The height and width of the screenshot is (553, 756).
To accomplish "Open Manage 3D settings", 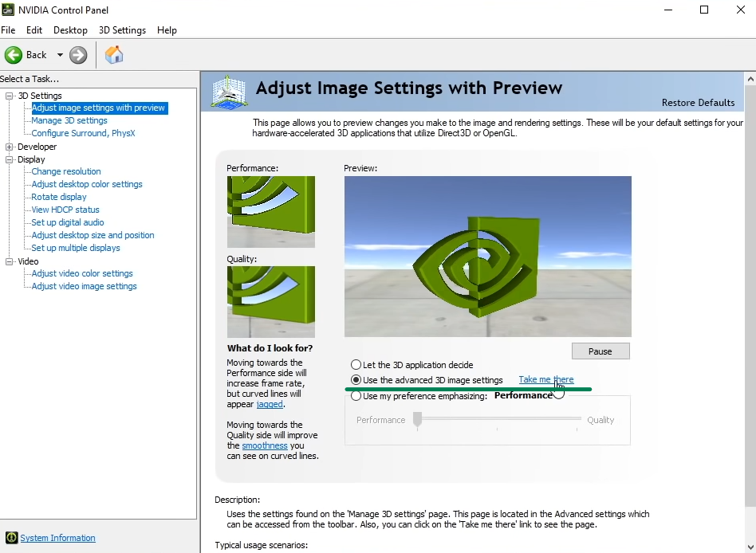I will click(x=69, y=120).
